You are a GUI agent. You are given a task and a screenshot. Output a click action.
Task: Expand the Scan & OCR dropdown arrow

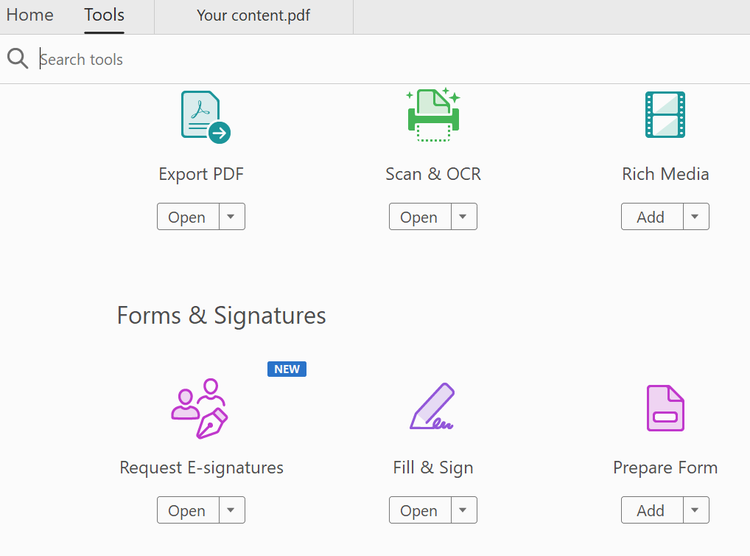click(x=464, y=217)
